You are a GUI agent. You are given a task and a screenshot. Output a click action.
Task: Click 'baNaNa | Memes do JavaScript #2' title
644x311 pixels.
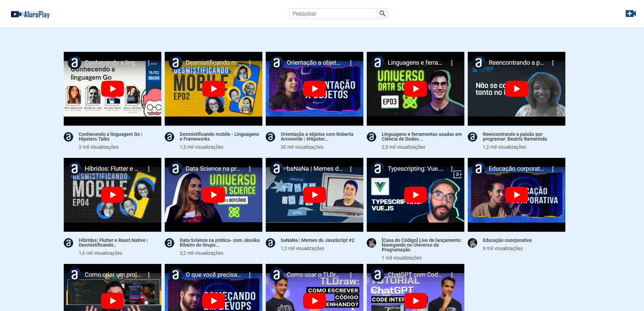(317, 240)
